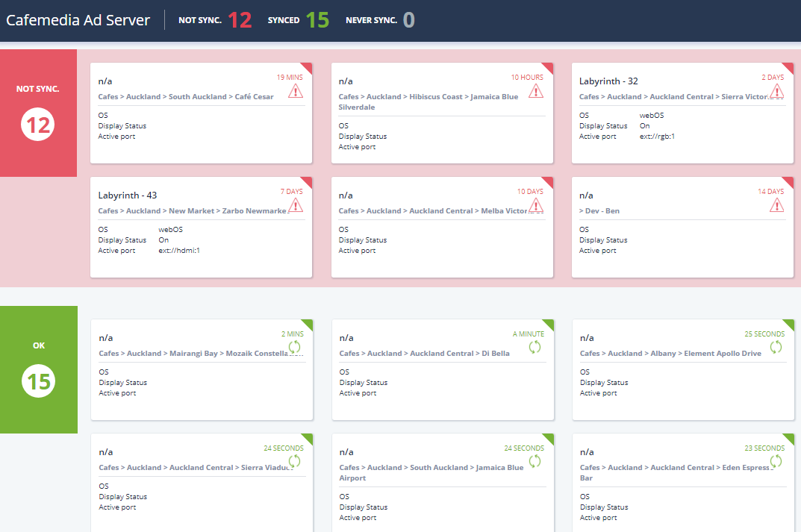Click the 2 MINS time label

tap(292, 334)
